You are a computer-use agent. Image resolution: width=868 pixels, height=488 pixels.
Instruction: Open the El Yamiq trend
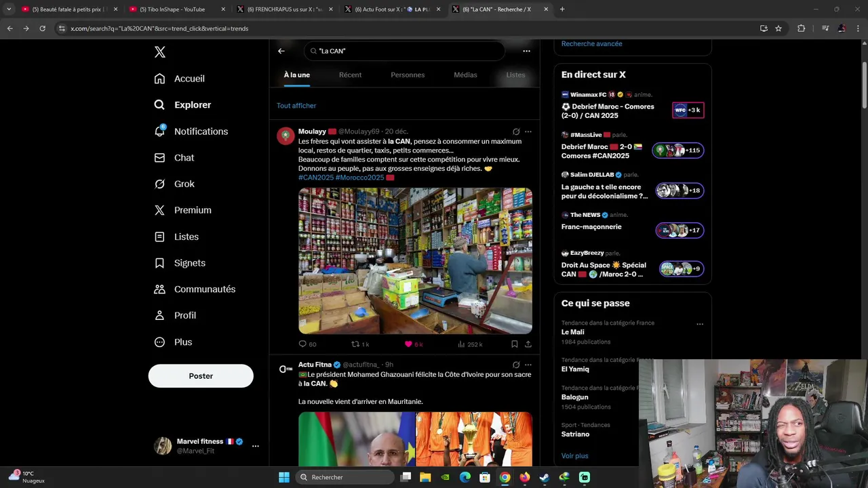[x=575, y=369]
